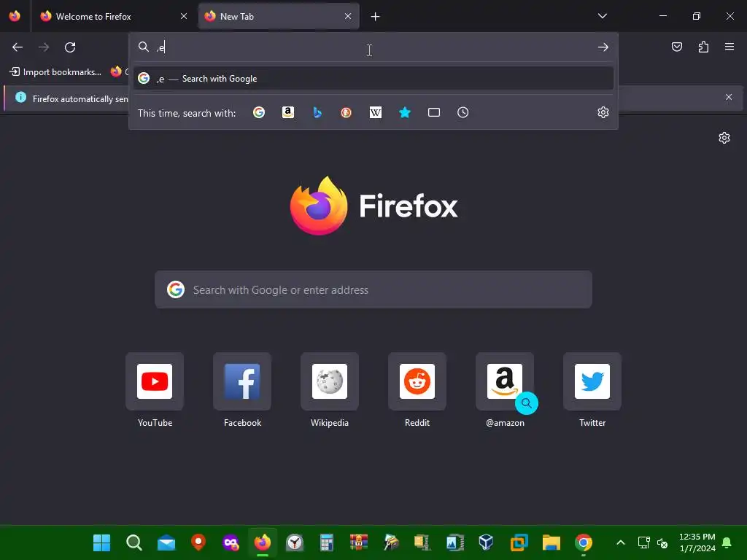Image resolution: width=747 pixels, height=560 pixels.
Task: Open the Wikipedia shortcut tile
Action: [330, 381]
